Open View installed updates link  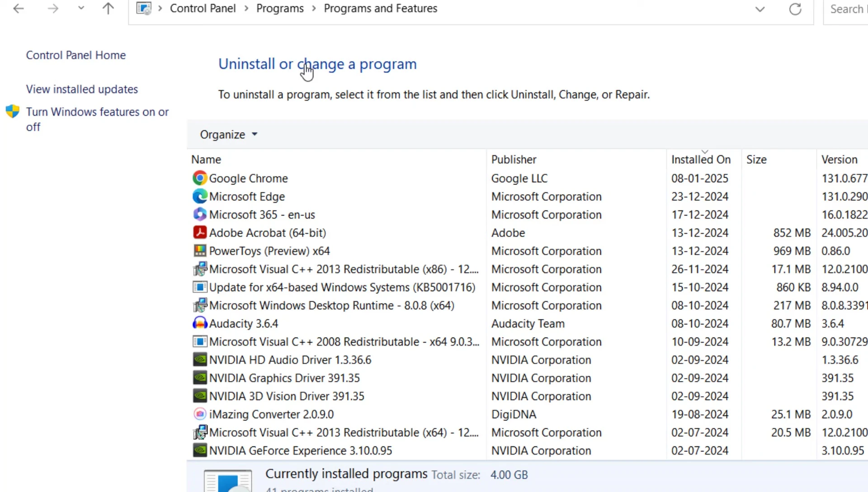82,89
